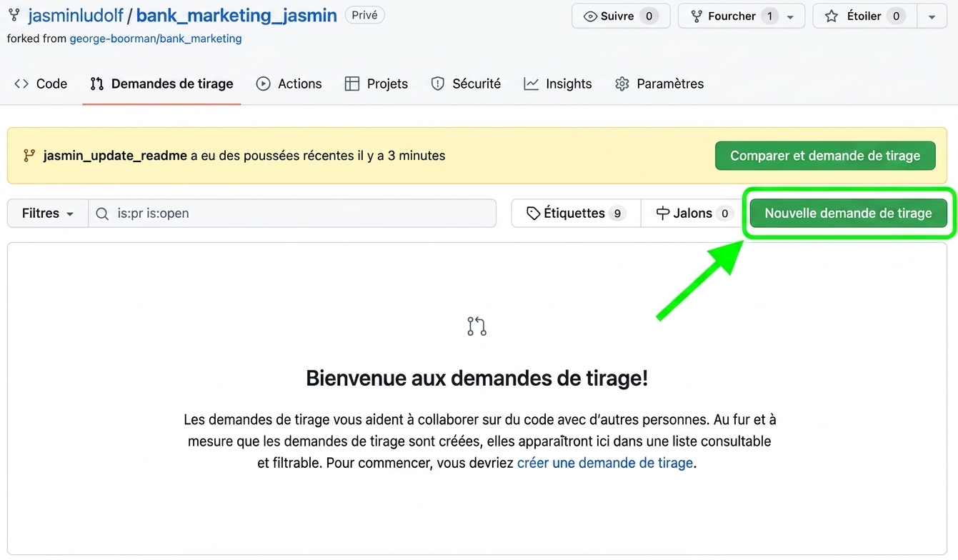Viewport: 958px width, 560px height.
Task: Switch to the Code tab
Action: [x=41, y=84]
